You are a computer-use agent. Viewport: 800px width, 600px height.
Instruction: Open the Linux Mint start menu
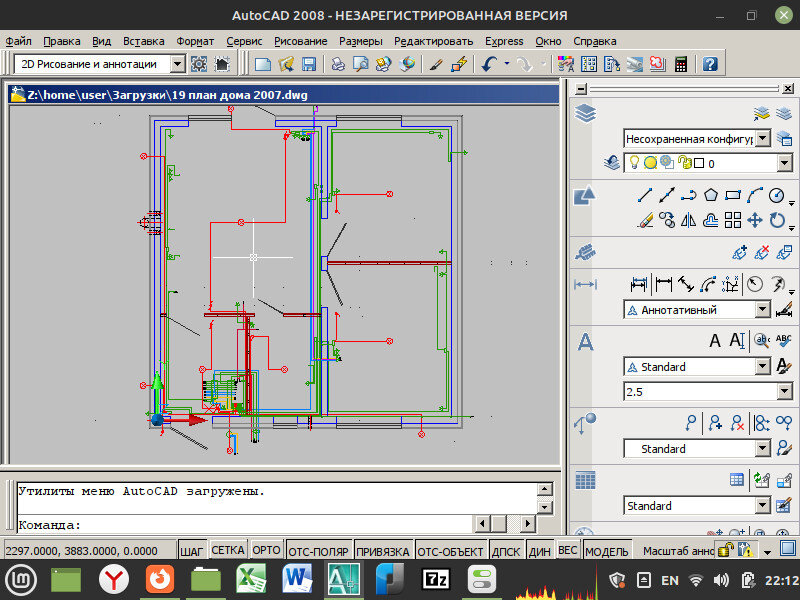21,580
